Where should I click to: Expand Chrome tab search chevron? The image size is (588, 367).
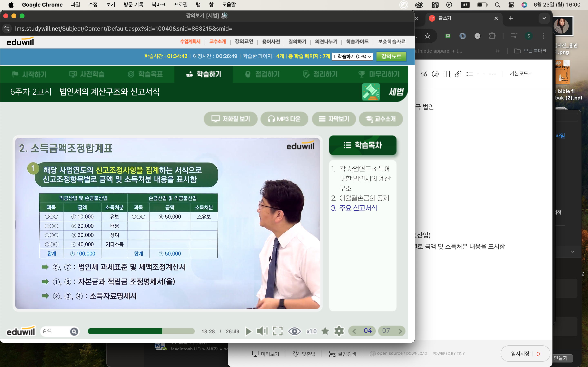click(x=544, y=18)
